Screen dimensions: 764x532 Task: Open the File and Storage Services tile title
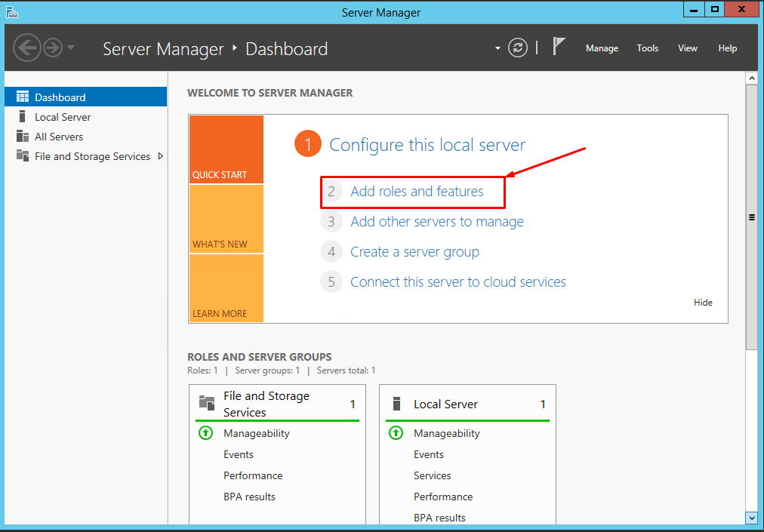click(266, 404)
